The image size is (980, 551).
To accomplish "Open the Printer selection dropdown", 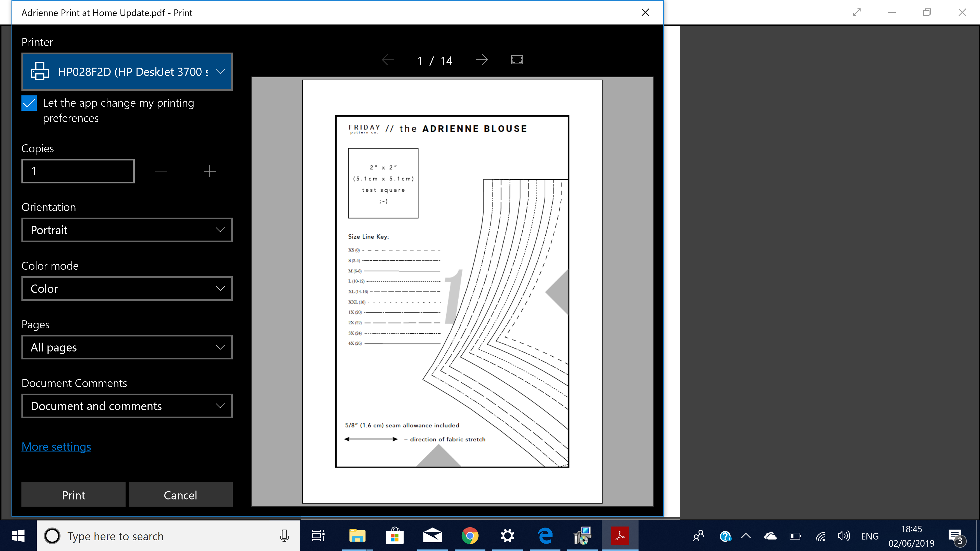I will click(127, 71).
